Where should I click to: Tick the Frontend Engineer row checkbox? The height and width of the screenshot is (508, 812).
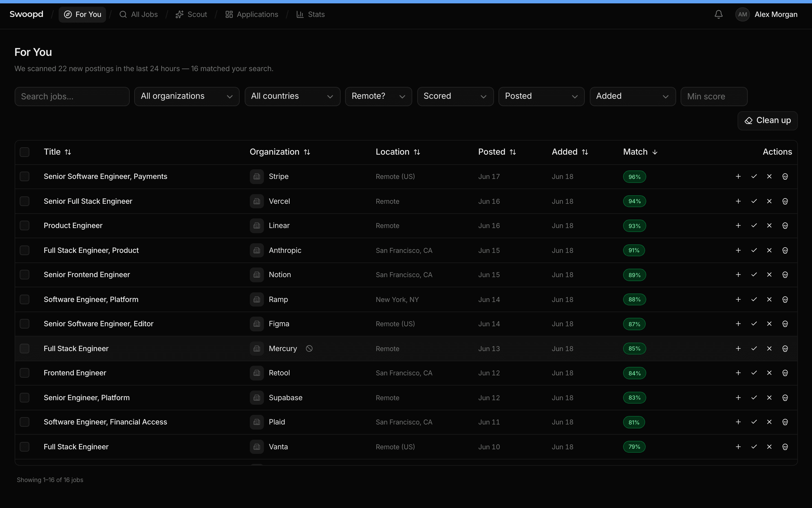point(25,373)
